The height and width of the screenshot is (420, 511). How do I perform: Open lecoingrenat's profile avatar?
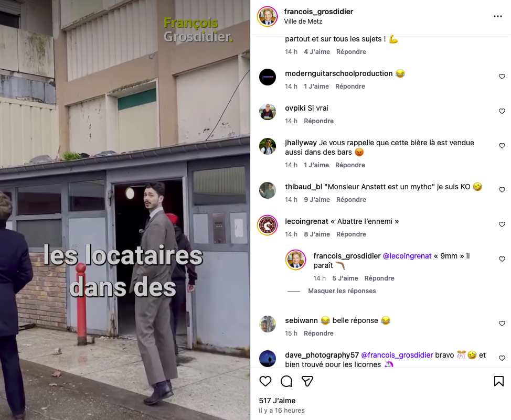point(267,225)
